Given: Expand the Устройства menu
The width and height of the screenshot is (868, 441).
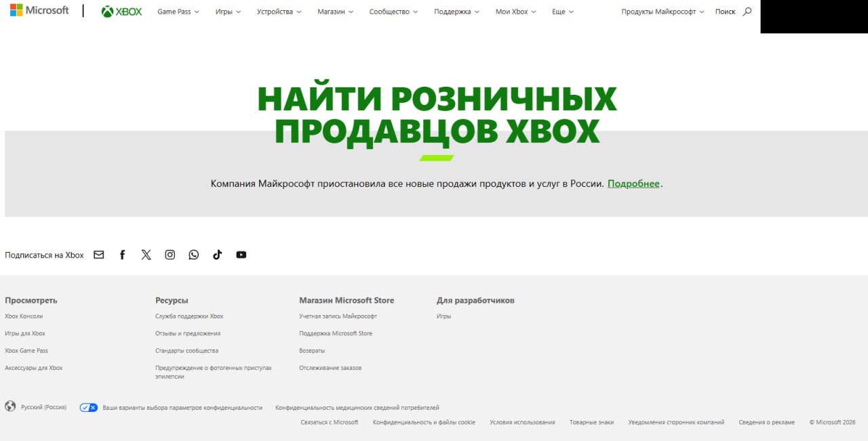Looking at the screenshot, I should pyautogui.click(x=279, y=12).
